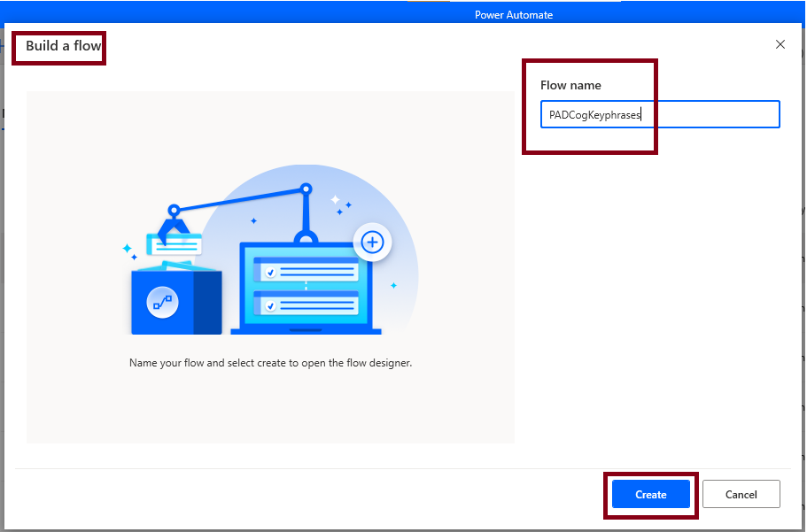
Task: Click the 'Build a flow' dialog heading
Action: 63,46
